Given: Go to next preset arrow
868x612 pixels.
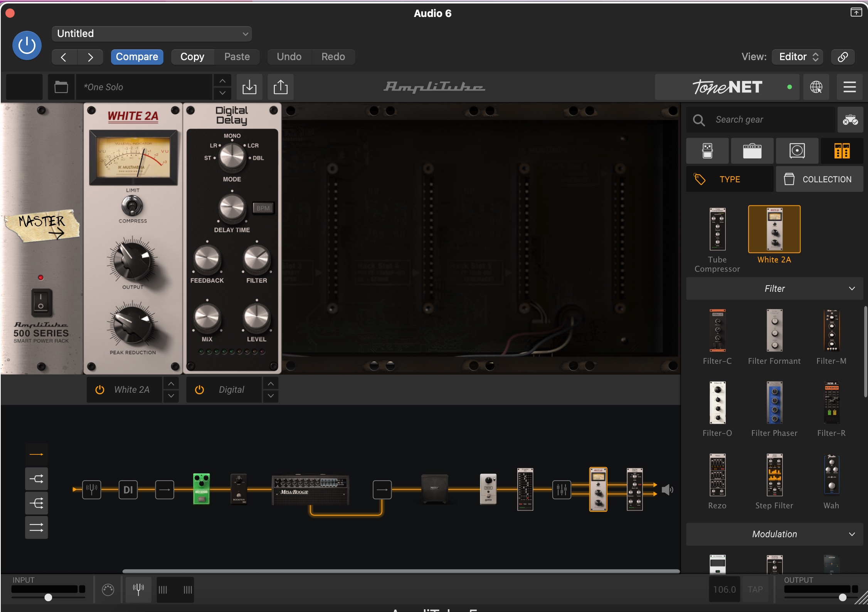Looking at the screenshot, I should point(90,57).
